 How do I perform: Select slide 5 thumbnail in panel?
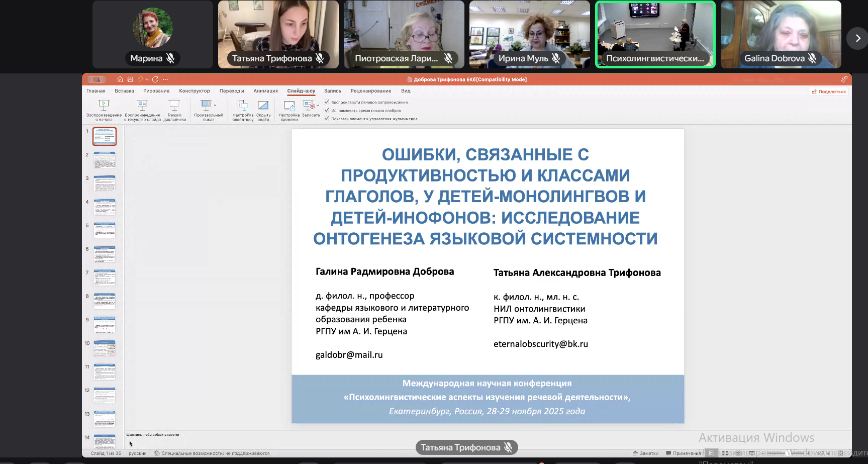coord(105,231)
